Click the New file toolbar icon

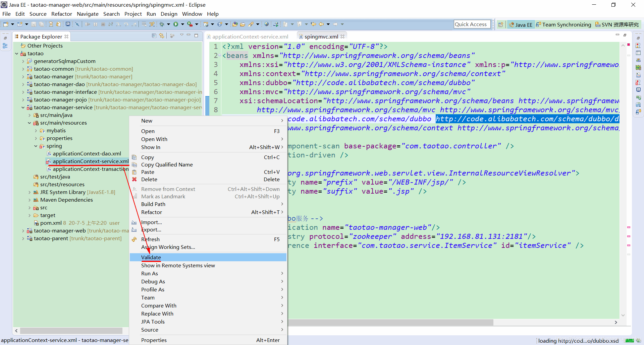point(6,24)
